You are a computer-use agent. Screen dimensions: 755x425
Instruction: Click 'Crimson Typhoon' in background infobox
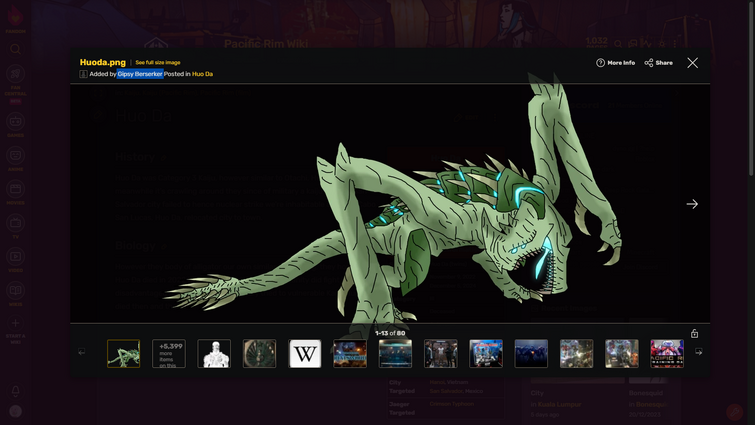pyautogui.click(x=452, y=404)
